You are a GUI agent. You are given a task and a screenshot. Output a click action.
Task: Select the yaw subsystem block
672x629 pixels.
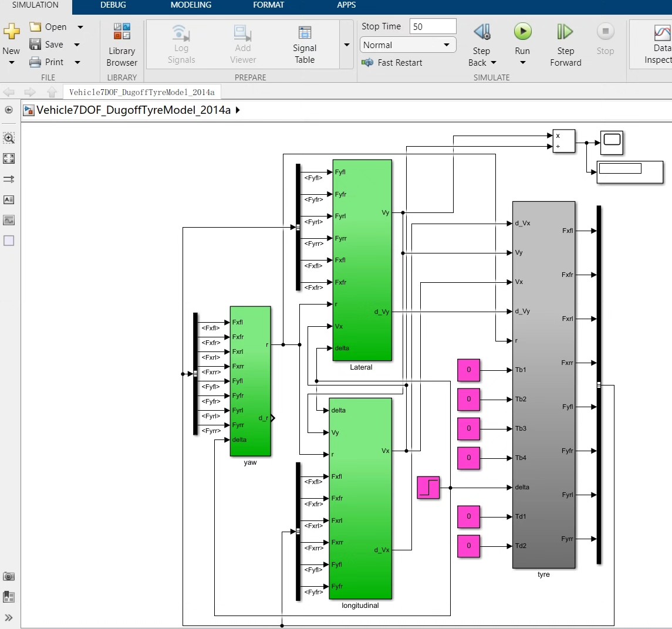tap(250, 381)
